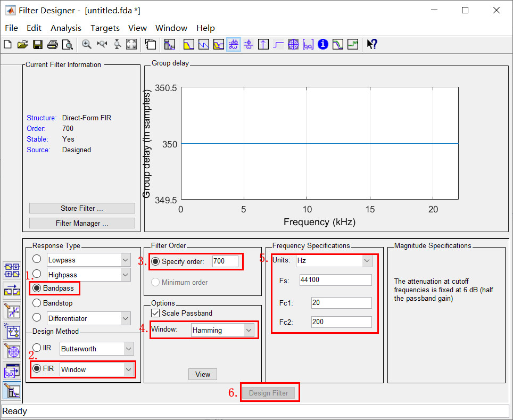Click the Print toolbar icon
This screenshot has height=420, width=513.
52,44
